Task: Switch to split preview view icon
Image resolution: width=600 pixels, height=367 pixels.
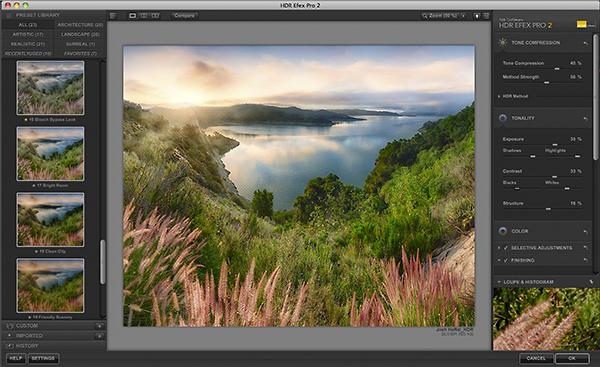Action: pos(144,16)
